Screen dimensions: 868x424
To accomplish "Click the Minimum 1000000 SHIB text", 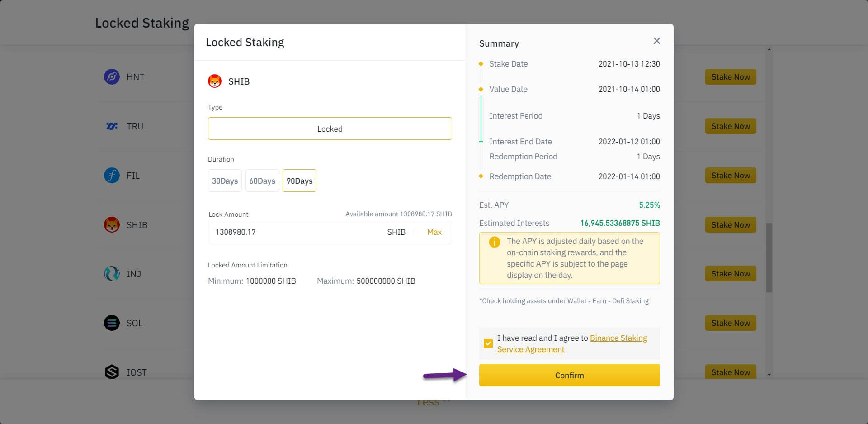I will click(x=252, y=281).
